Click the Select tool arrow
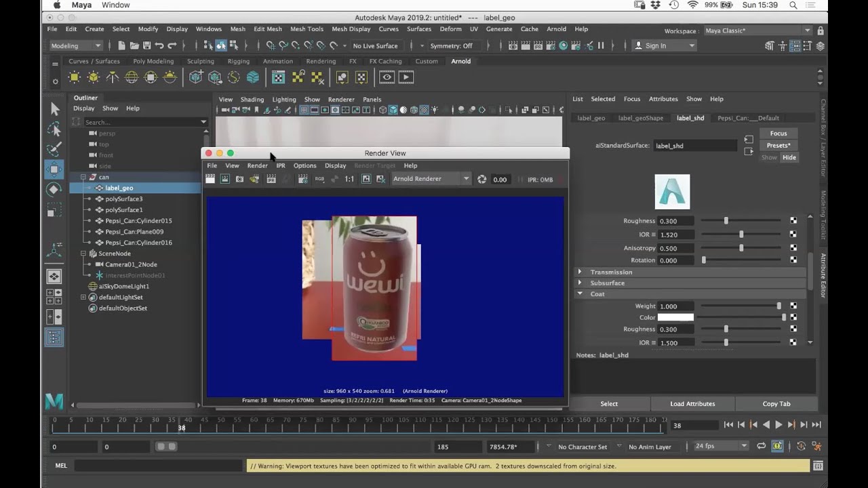This screenshot has width=868, height=488. click(55, 109)
